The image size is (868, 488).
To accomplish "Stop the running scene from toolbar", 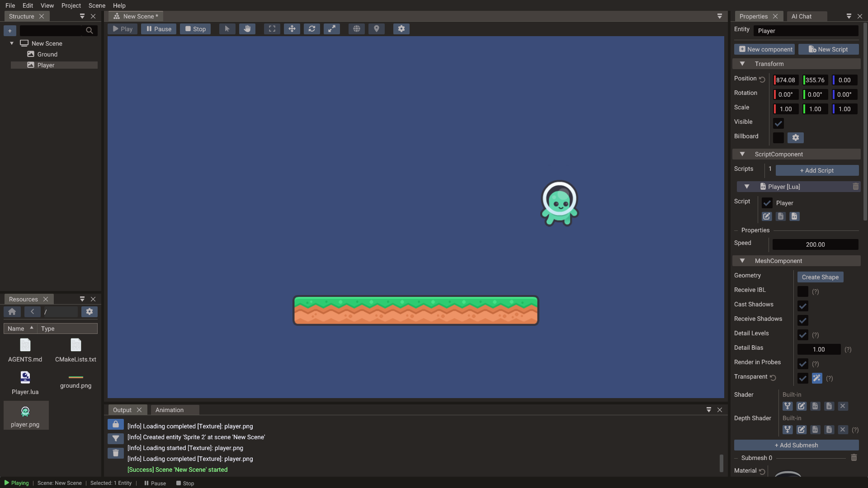I will click(x=195, y=29).
